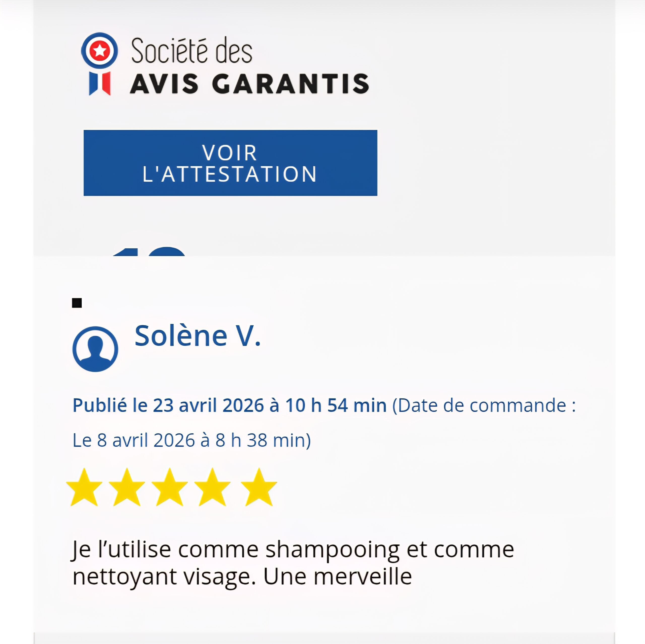Click the small black square bullet marker

(77, 303)
